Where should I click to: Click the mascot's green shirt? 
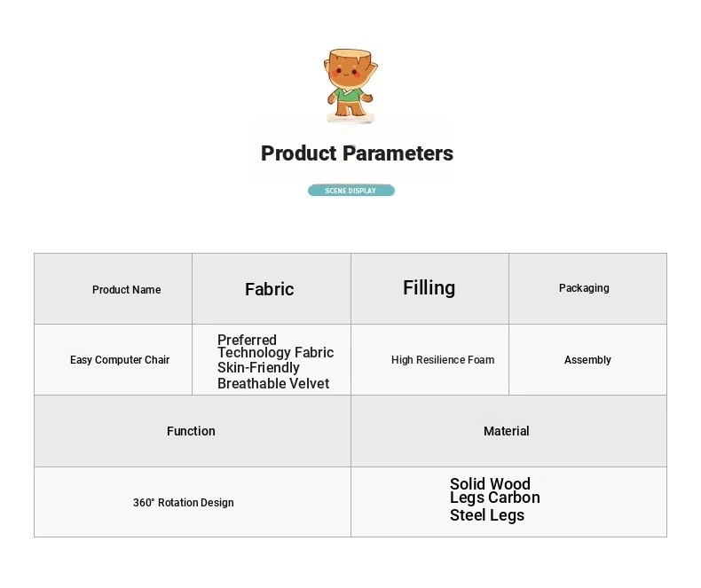tap(350, 96)
